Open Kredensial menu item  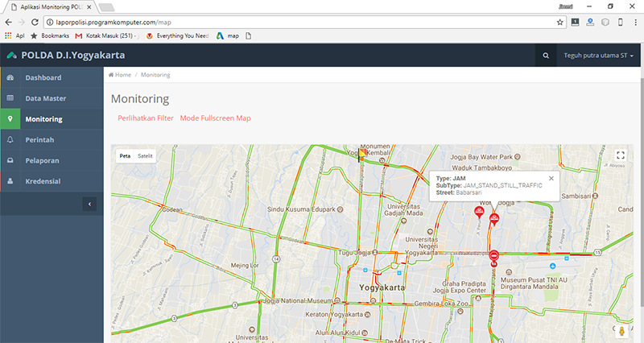[52, 181]
